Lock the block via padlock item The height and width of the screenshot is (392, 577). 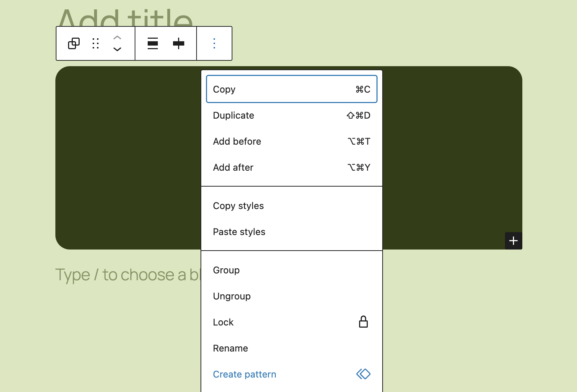pos(291,322)
